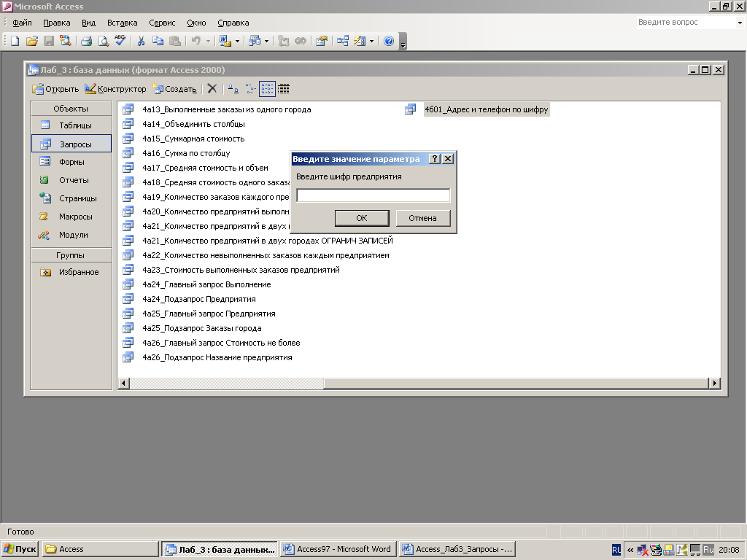The height and width of the screenshot is (560, 747).
Task: Open the Файл menu
Action: coord(22,23)
